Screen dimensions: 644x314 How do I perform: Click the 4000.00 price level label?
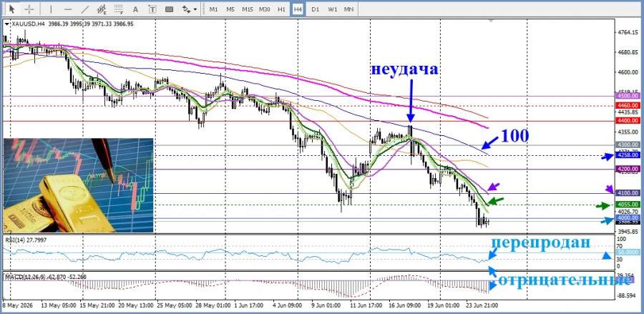(628, 218)
